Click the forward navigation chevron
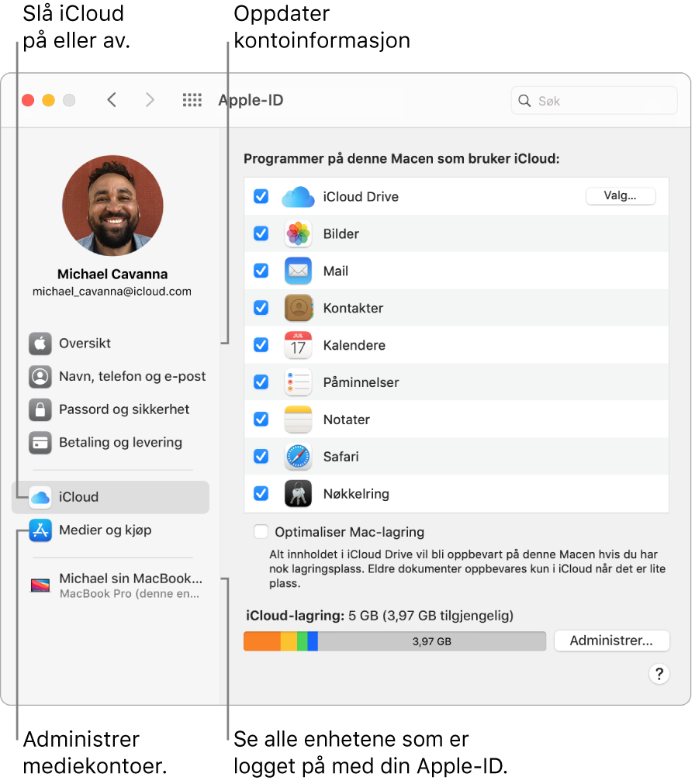Screen dimensions: 695x784 point(150,100)
